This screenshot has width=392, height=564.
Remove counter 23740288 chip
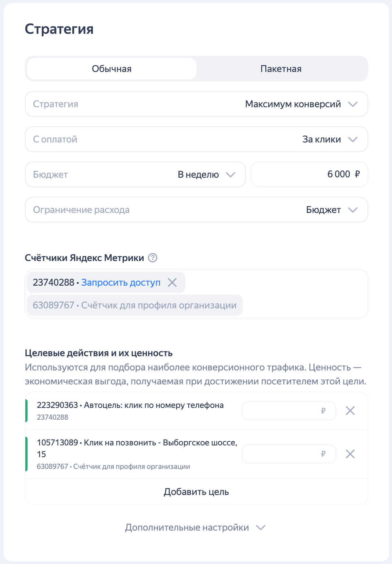click(x=172, y=282)
